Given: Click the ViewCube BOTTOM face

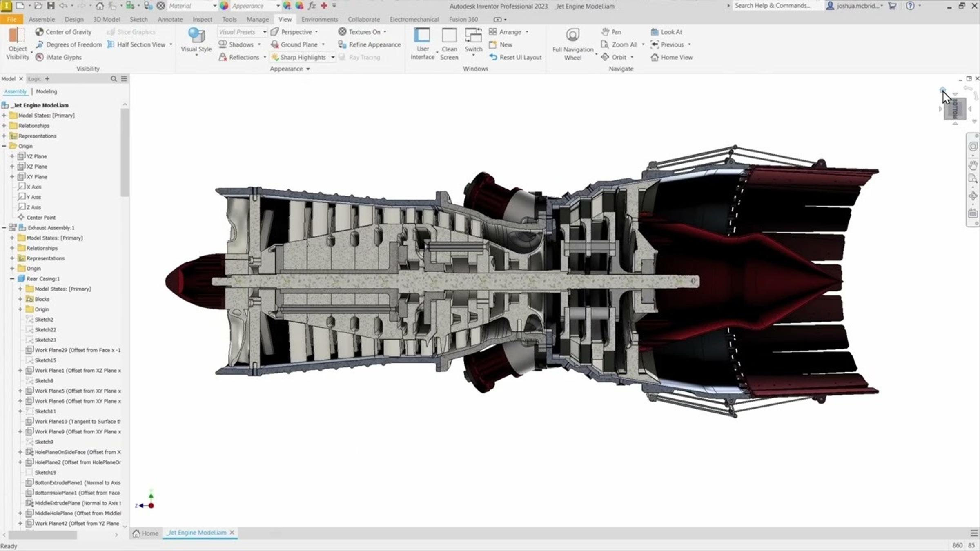Looking at the screenshot, I should (x=955, y=109).
